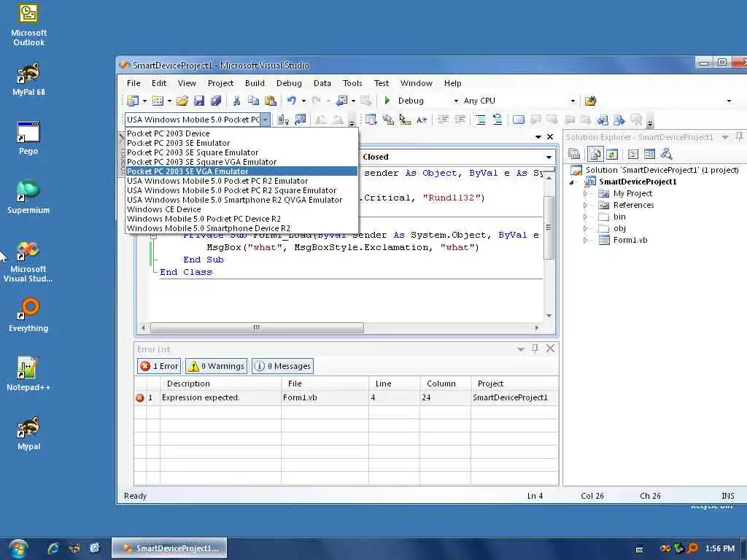
Task: Expand the Form1.vb tree node
Action: tap(585, 241)
